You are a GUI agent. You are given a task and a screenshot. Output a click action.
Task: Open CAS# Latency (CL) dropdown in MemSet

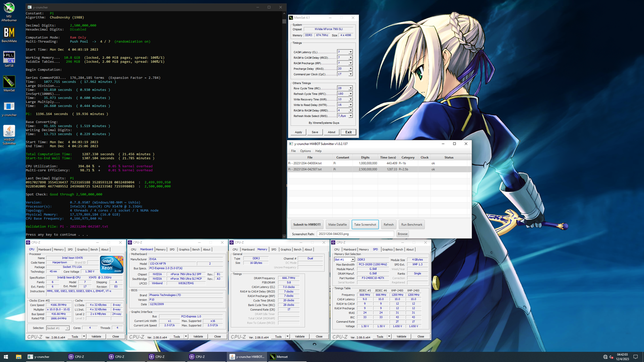click(x=351, y=52)
